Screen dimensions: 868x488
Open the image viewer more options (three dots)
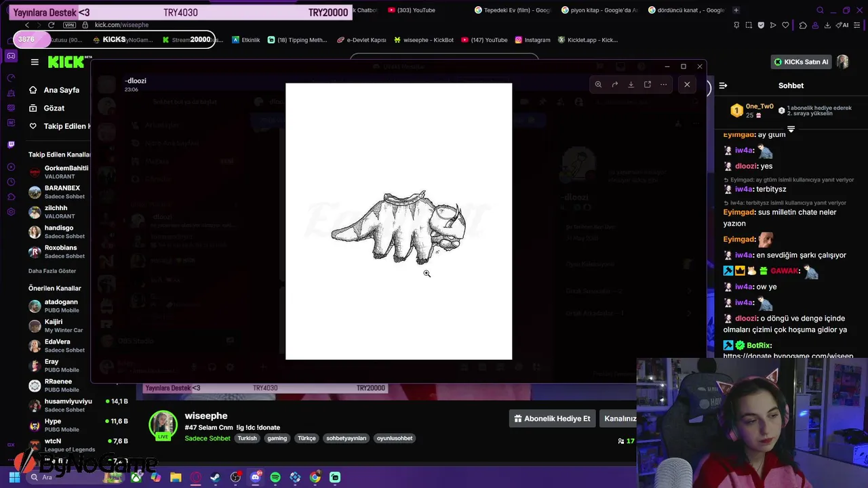click(664, 85)
